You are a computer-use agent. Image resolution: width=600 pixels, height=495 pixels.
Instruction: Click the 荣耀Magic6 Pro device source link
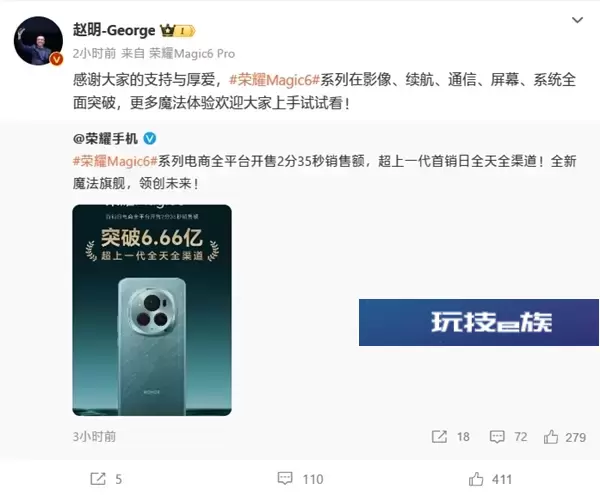tap(192, 54)
